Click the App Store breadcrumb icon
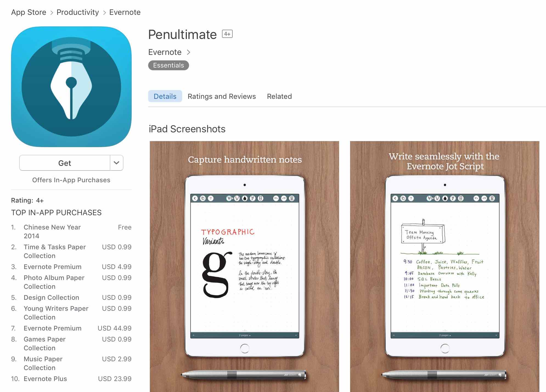 (29, 12)
